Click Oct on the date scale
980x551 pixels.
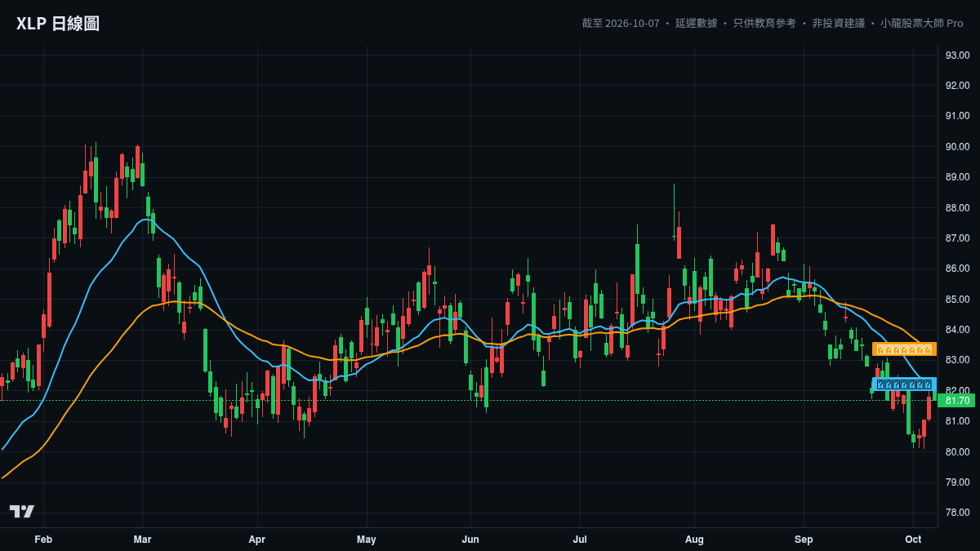click(x=913, y=540)
